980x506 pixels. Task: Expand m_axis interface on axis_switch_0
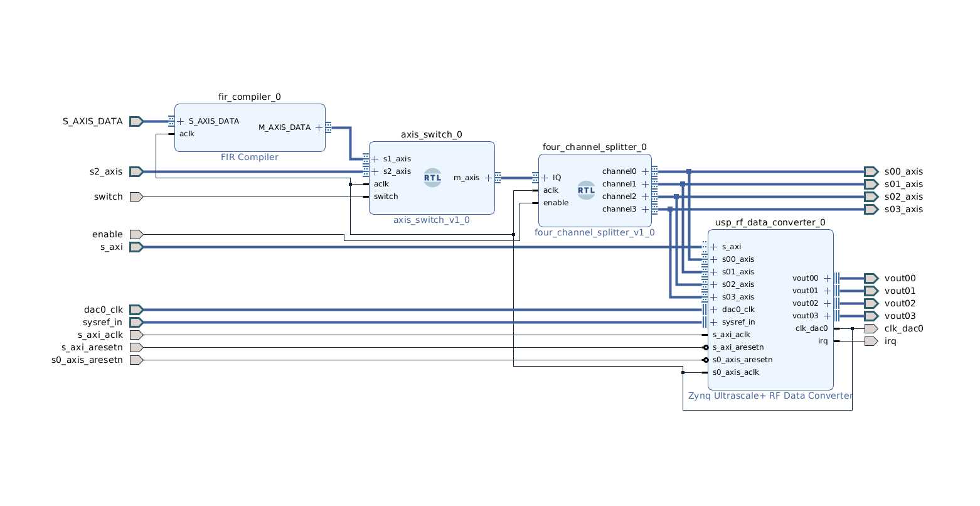[488, 178]
